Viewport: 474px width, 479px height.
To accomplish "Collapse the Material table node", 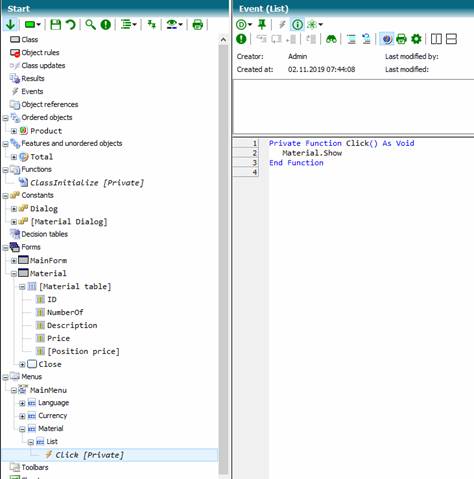I will coord(22,287).
